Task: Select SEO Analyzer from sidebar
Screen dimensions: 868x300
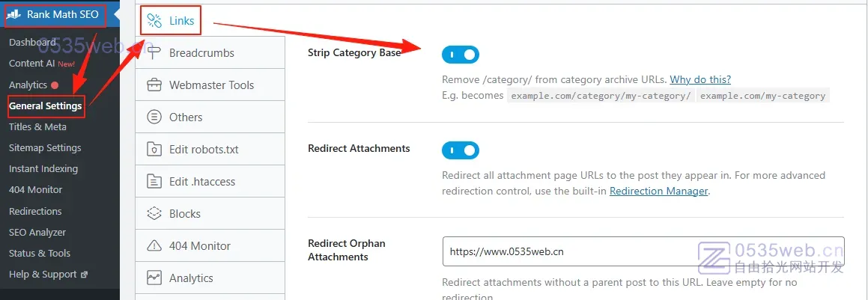Action: [x=37, y=232]
